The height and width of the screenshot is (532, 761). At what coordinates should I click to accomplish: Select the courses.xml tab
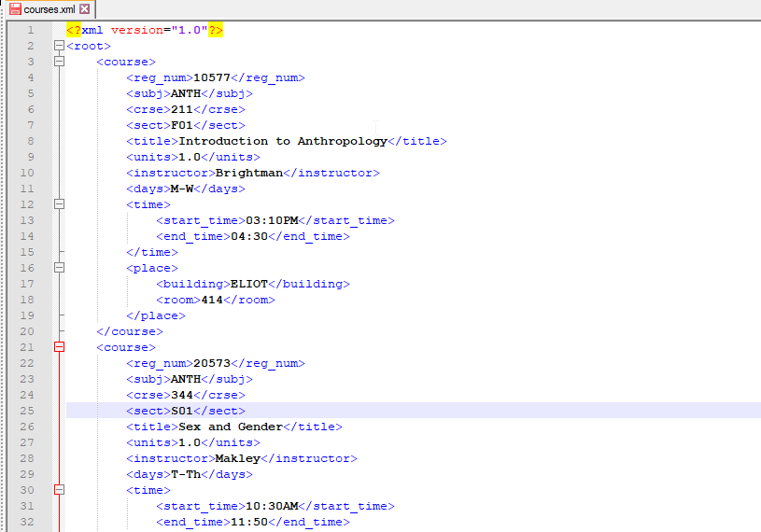(x=49, y=9)
